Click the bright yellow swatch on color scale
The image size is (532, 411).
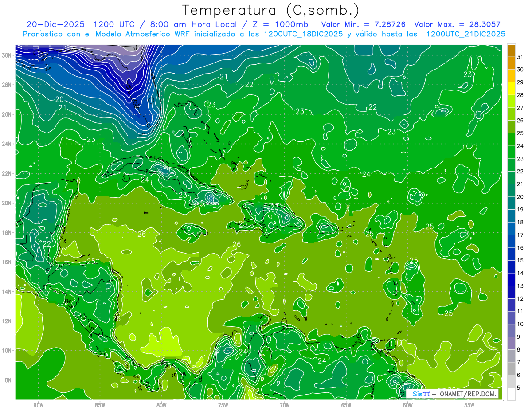pos(511,89)
